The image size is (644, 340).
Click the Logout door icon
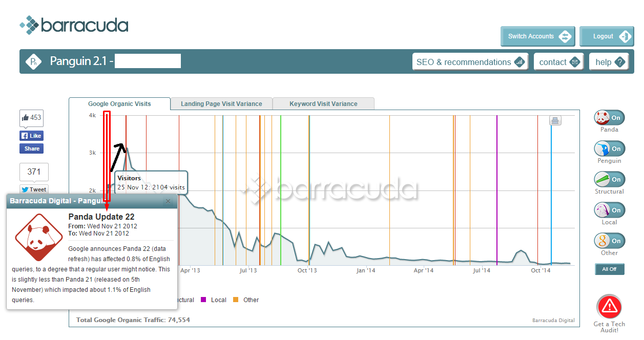(x=625, y=36)
